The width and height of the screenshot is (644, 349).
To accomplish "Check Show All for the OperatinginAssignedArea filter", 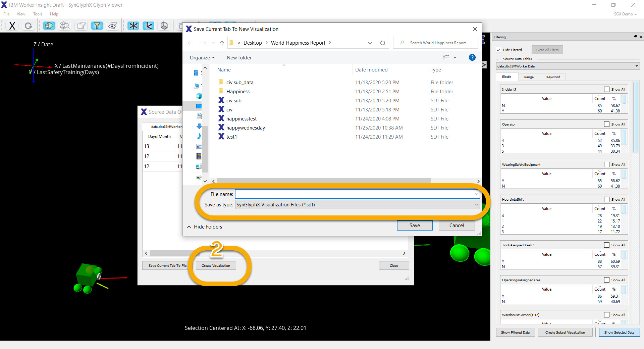I will pos(606,280).
